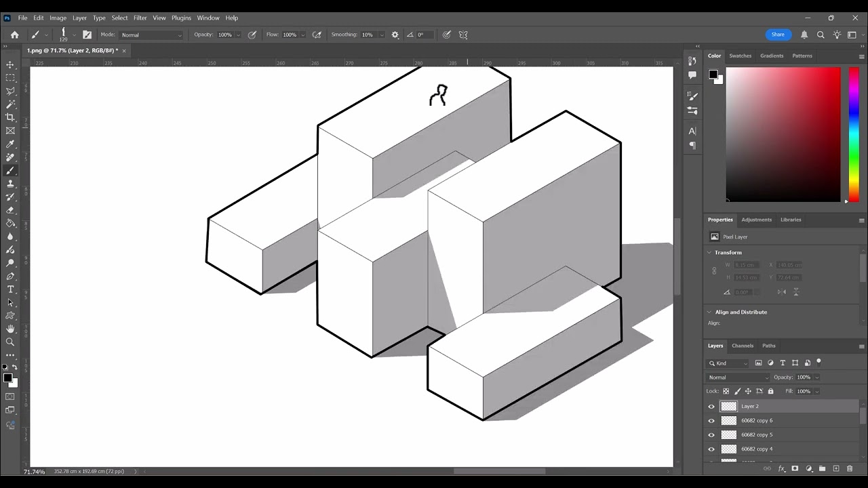Open the Libraries tab
The height and width of the screenshot is (488, 868).
click(791, 220)
